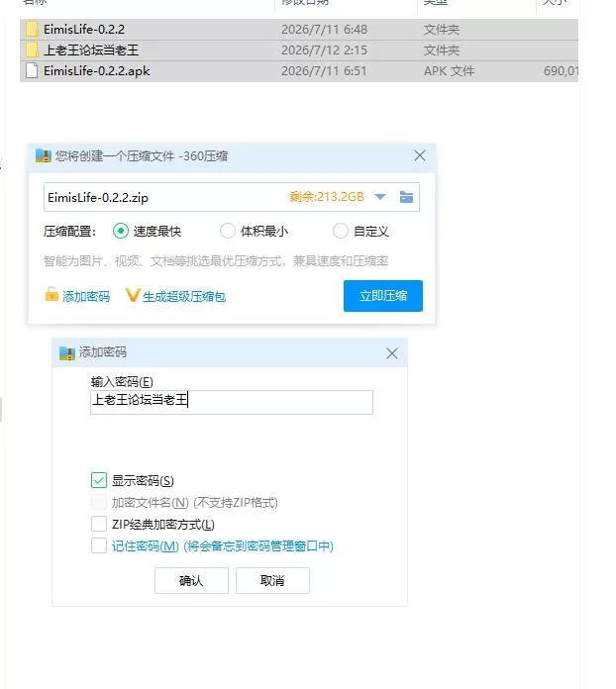Click the disabled 加密文件名(N) checkbox
Viewport: 616px width, 689px height.
tap(99, 502)
